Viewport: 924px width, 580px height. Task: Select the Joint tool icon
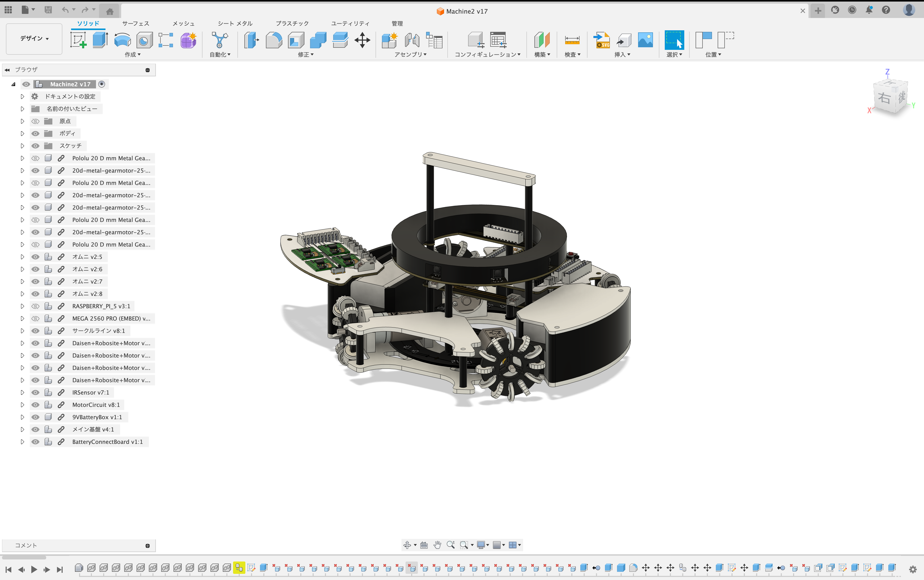click(412, 40)
